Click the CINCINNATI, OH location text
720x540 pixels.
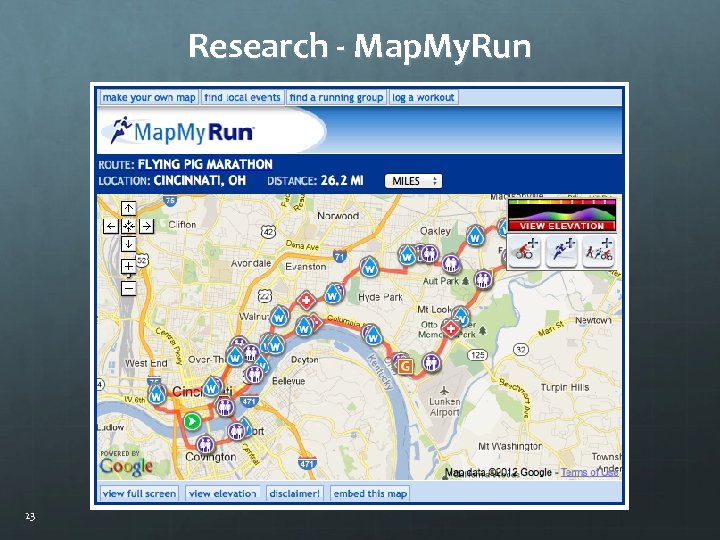click(200, 180)
